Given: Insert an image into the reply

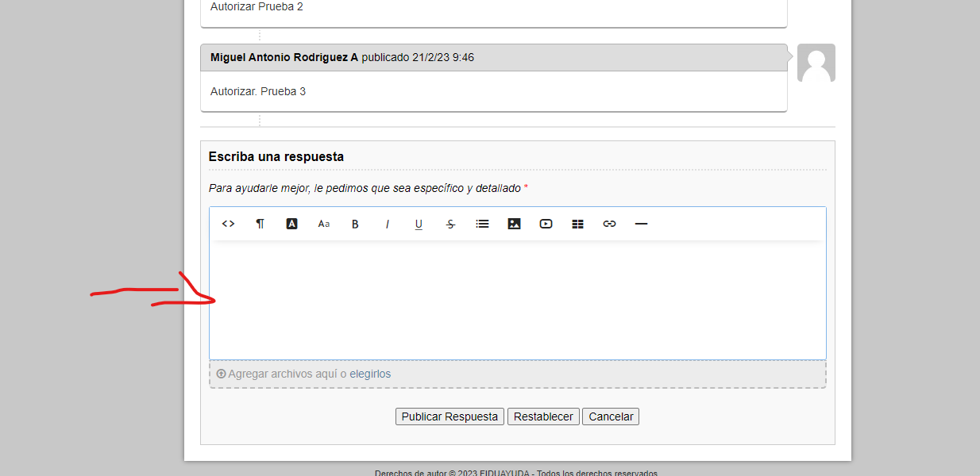Looking at the screenshot, I should pos(514,224).
